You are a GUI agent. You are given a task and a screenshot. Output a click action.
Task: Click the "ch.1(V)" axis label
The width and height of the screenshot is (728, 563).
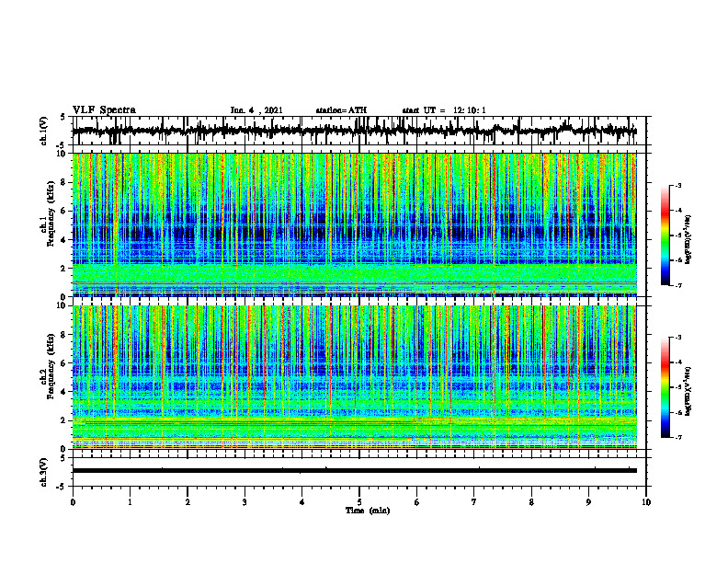(44, 131)
